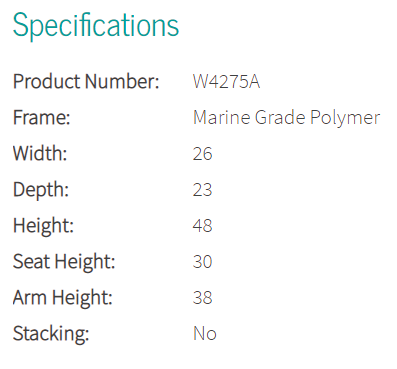Click the height value 48
Screen dimensions: 397x369
[x=202, y=226]
